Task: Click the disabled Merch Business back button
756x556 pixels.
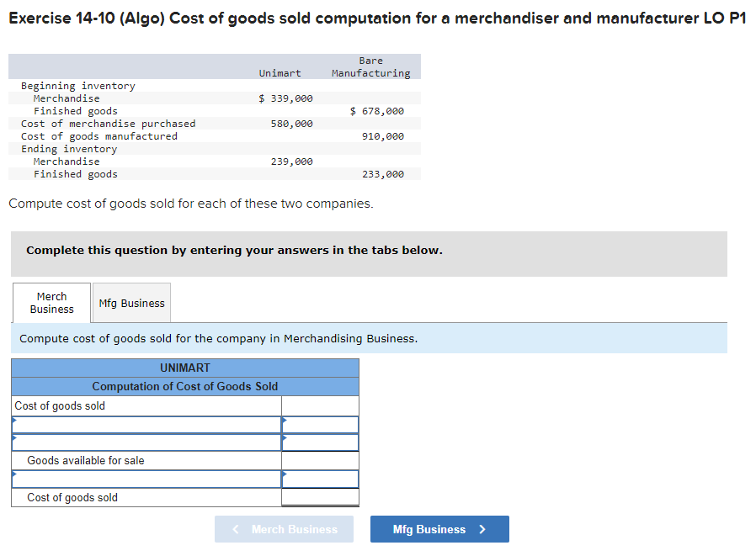Action: click(284, 528)
